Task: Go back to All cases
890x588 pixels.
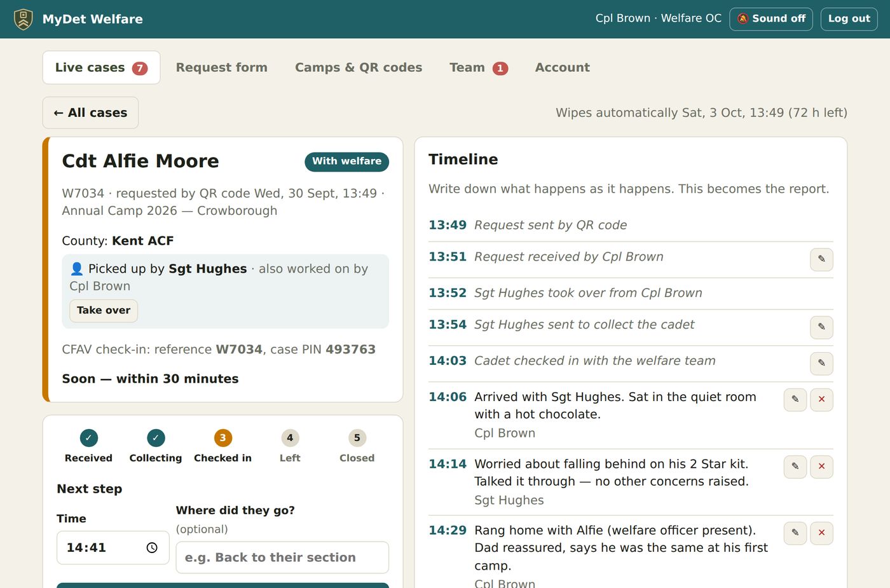Action: point(90,113)
